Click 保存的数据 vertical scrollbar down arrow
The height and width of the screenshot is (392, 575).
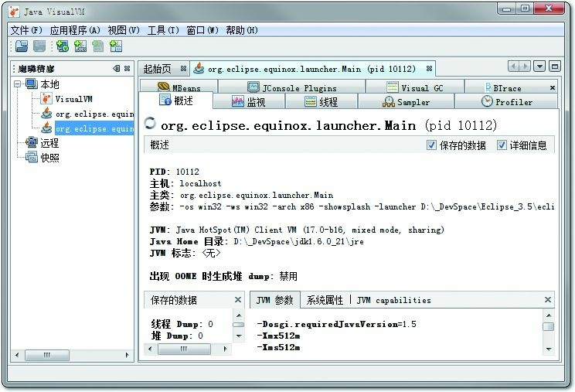pyautogui.click(x=239, y=336)
